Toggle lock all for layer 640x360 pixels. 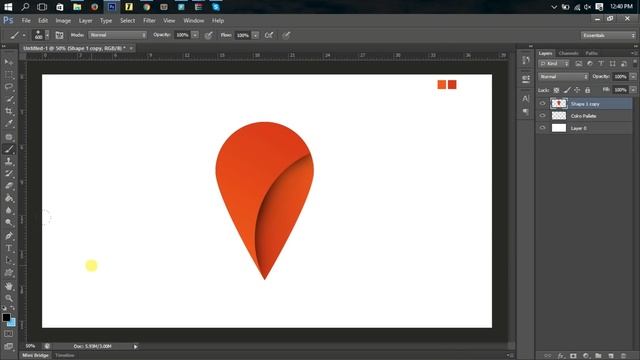click(588, 90)
